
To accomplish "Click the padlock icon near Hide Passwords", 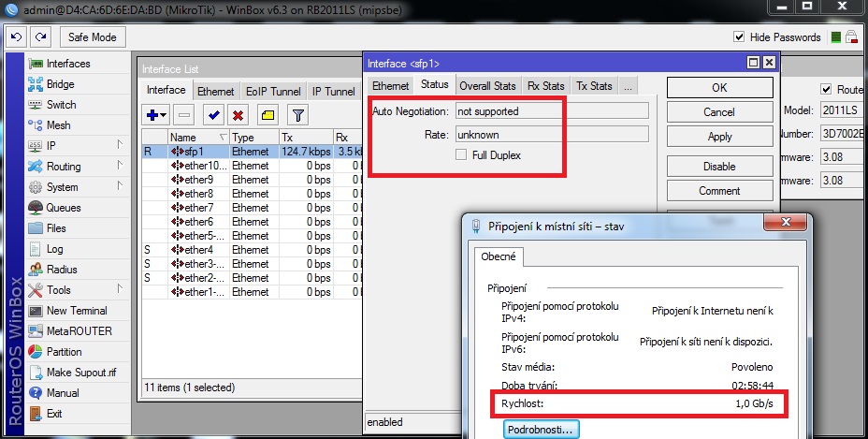I will 851,37.
